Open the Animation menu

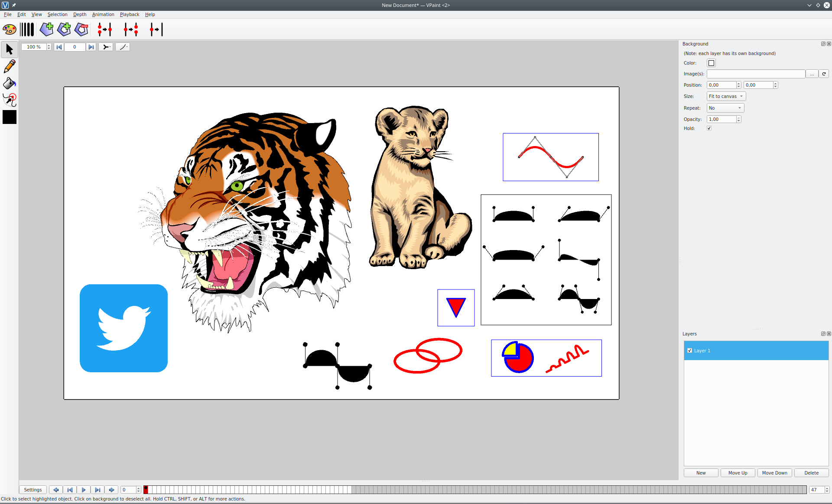pyautogui.click(x=103, y=14)
